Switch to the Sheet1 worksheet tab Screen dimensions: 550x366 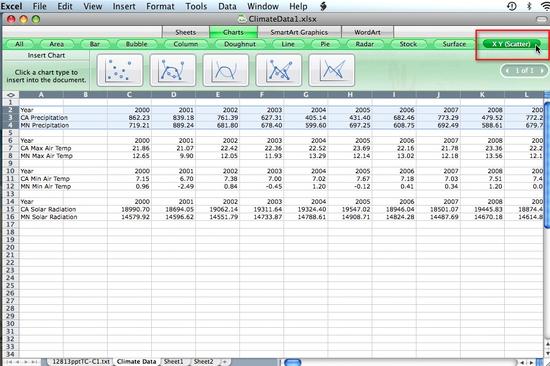174,361
